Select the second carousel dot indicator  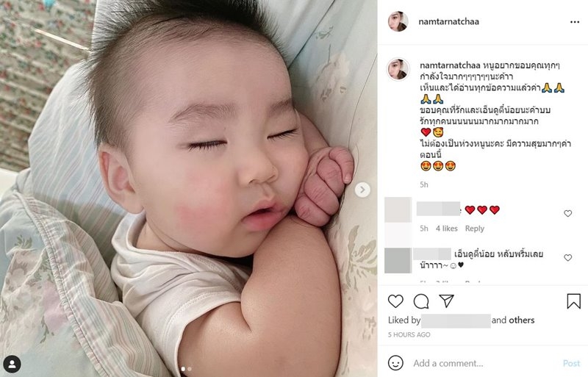190,369
